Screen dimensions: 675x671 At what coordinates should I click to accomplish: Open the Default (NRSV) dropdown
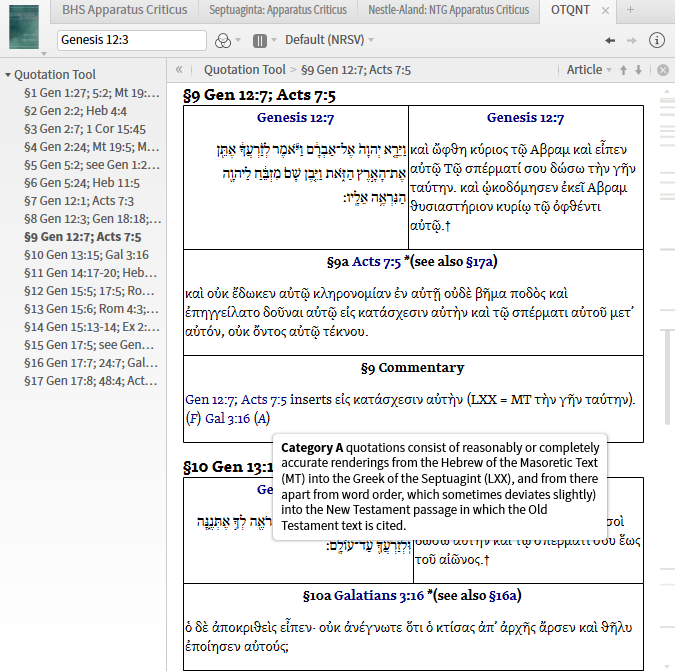click(329, 40)
